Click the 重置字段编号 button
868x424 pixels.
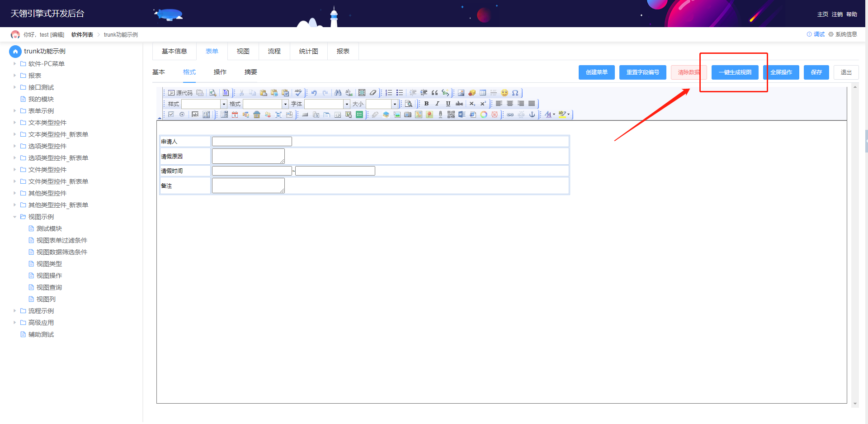click(x=643, y=72)
